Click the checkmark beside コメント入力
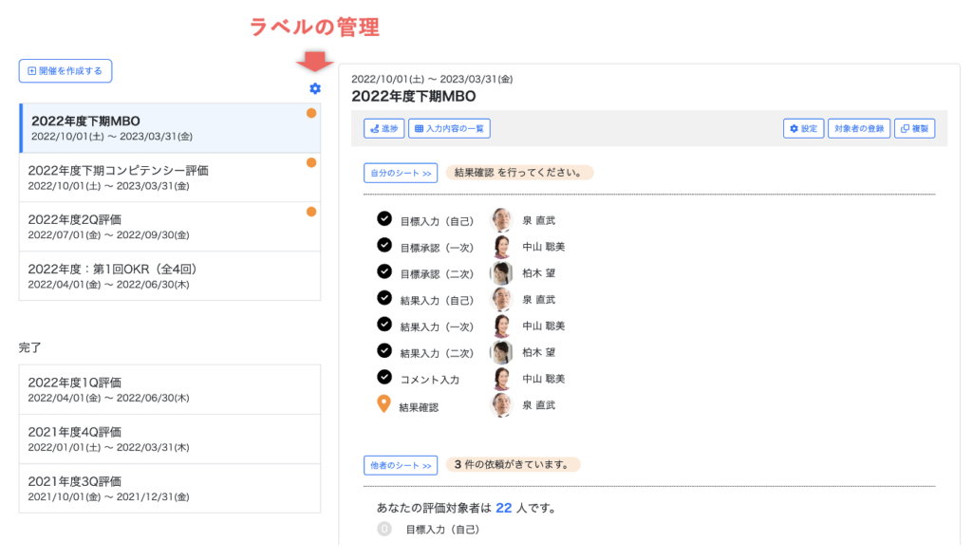This screenshot has width=972, height=560. point(384,378)
